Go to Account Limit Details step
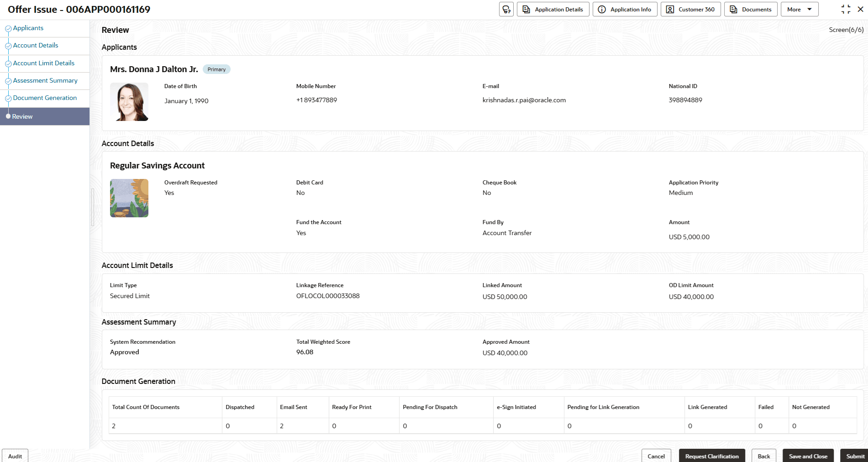Screen dimensions: 868x462 [x=44, y=63]
